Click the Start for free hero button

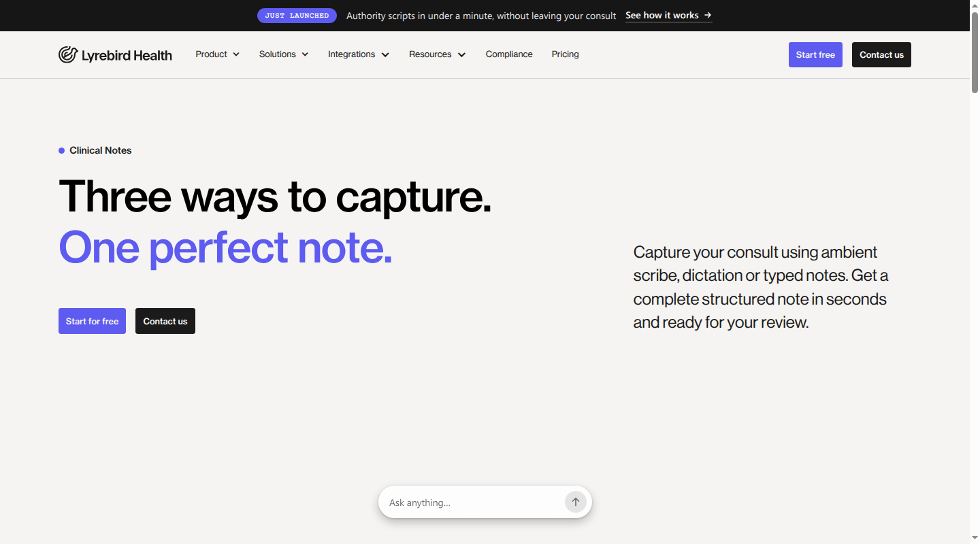point(92,321)
